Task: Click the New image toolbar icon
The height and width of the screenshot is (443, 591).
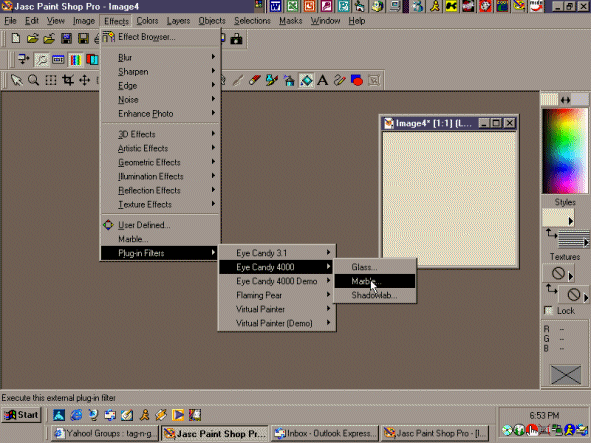Action: (x=16, y=38)
